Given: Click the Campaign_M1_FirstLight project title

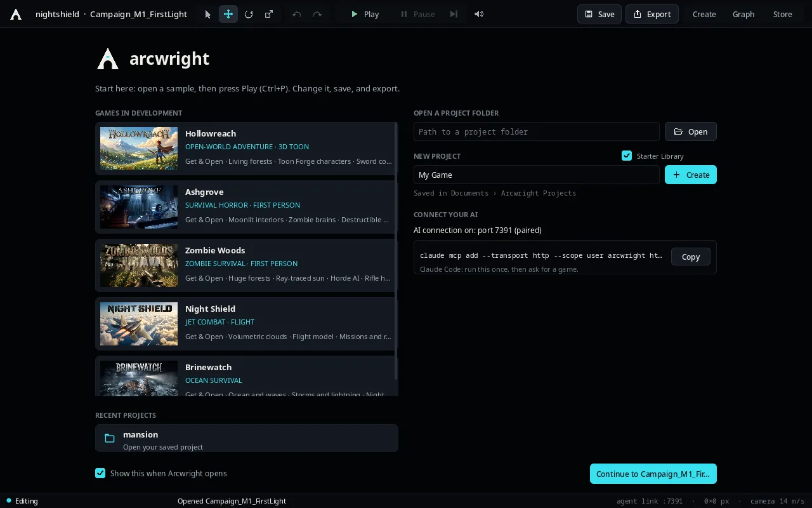Looking at the screenshot, I should coord(138,14).
